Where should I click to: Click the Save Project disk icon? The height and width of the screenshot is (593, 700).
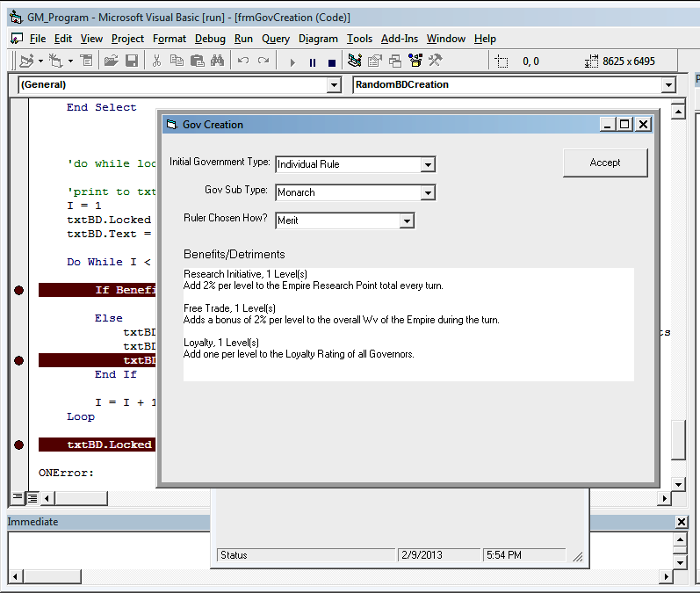coord(131,61)
